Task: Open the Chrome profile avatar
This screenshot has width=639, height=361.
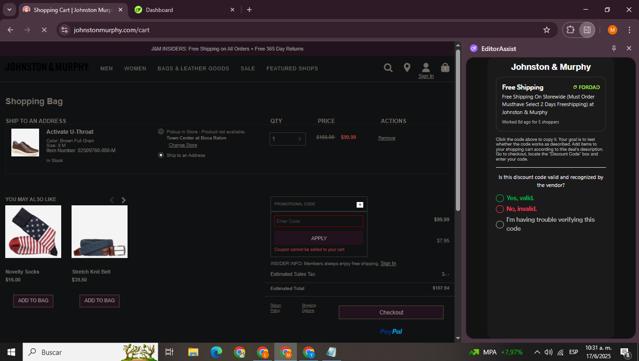Action: [x=612, y=30]
